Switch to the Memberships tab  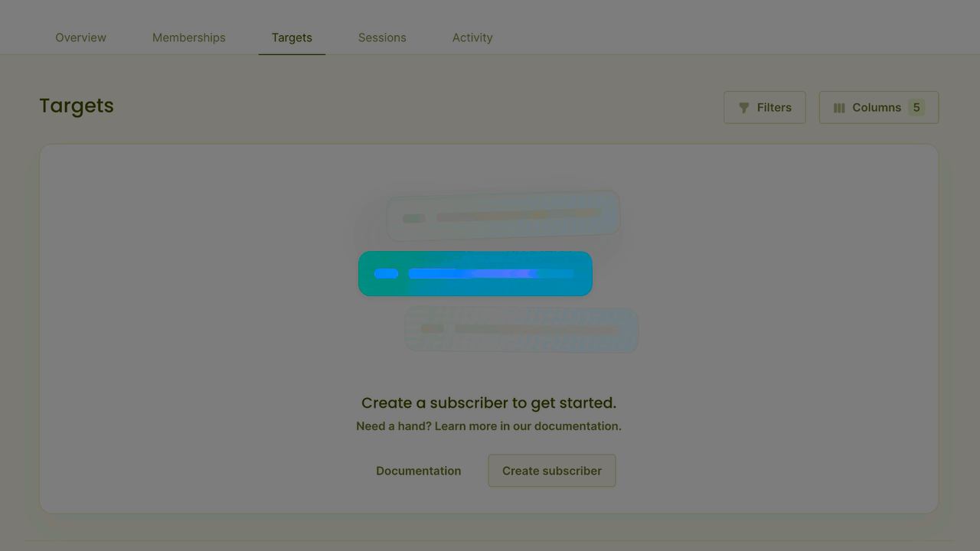click(x=188, y=37)
